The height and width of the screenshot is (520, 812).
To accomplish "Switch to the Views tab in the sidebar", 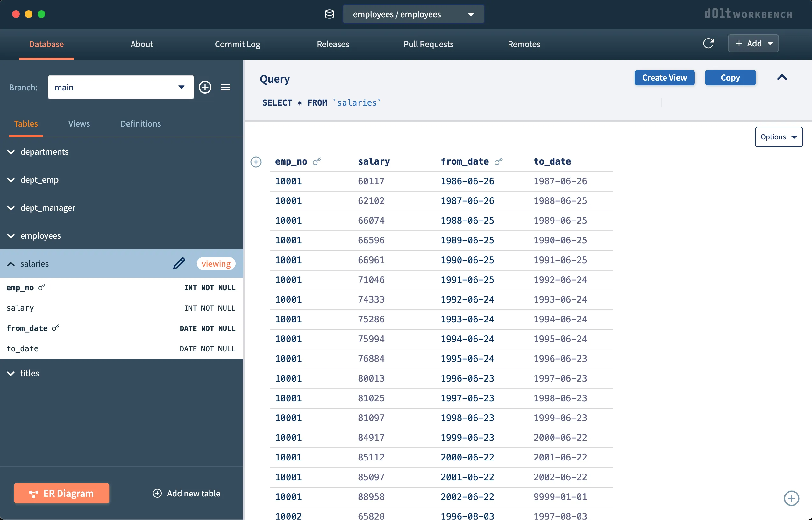I will 79,123.
